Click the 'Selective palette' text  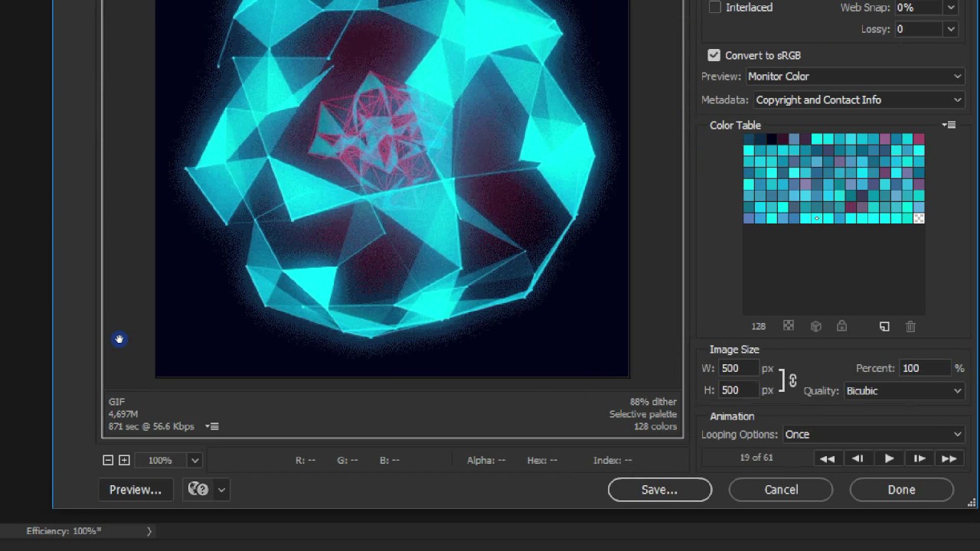[643, 414]
